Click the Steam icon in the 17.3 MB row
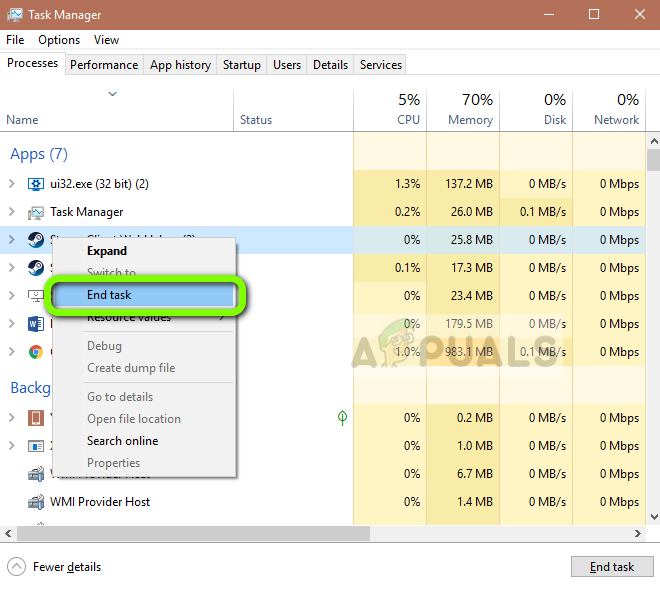660x589 pixels. 36,268
